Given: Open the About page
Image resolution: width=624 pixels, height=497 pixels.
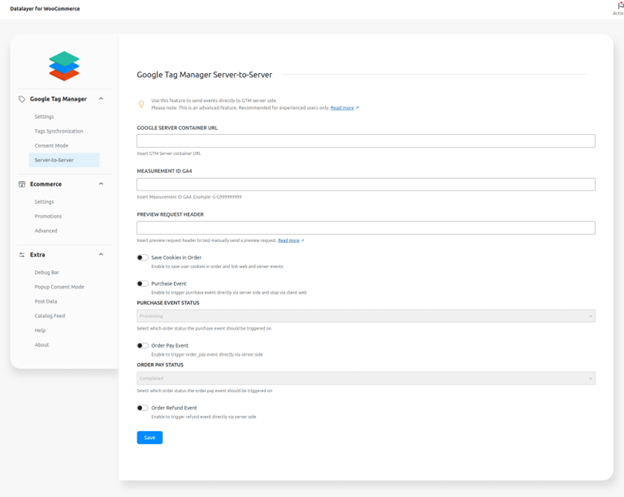Looking at the screenshot, I should click(x=42, y=345).
